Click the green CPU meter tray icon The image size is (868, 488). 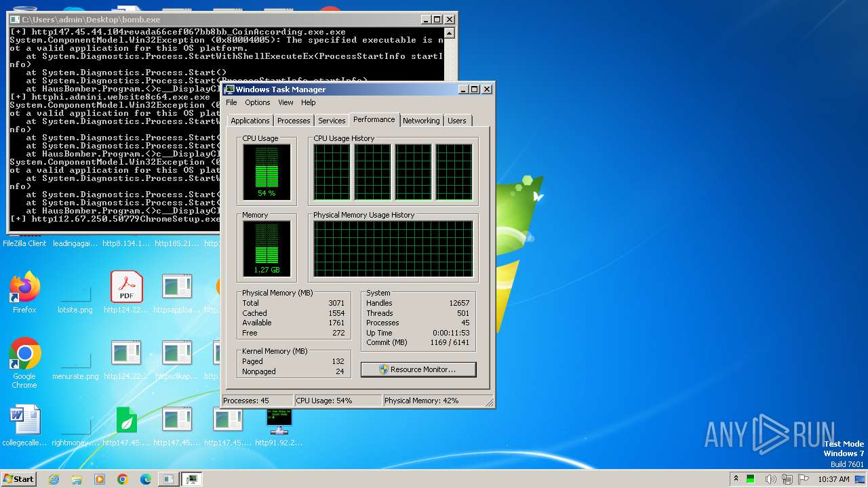pos(751,479)
